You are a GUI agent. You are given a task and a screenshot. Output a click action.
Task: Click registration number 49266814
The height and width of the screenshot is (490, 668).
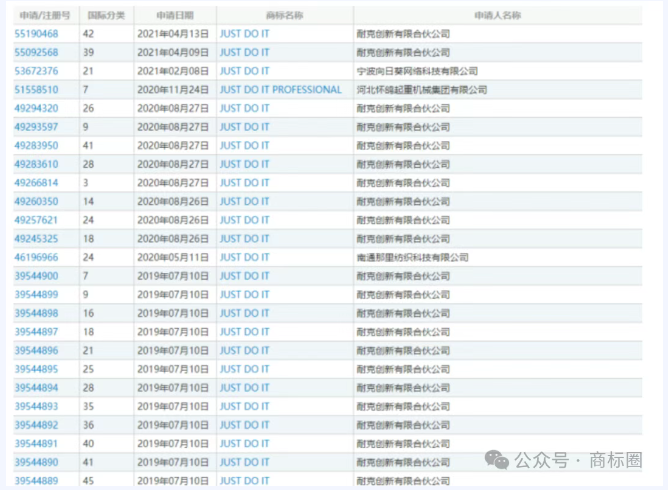point(36,183)
